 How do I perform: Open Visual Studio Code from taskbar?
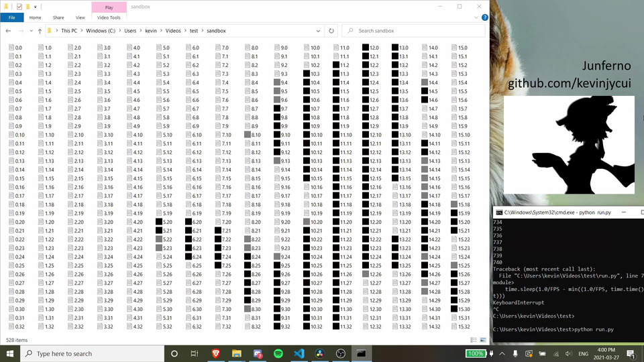[299, 353]
